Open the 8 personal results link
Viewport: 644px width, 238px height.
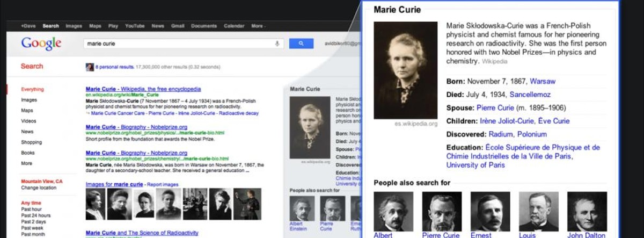pos(114,67)
